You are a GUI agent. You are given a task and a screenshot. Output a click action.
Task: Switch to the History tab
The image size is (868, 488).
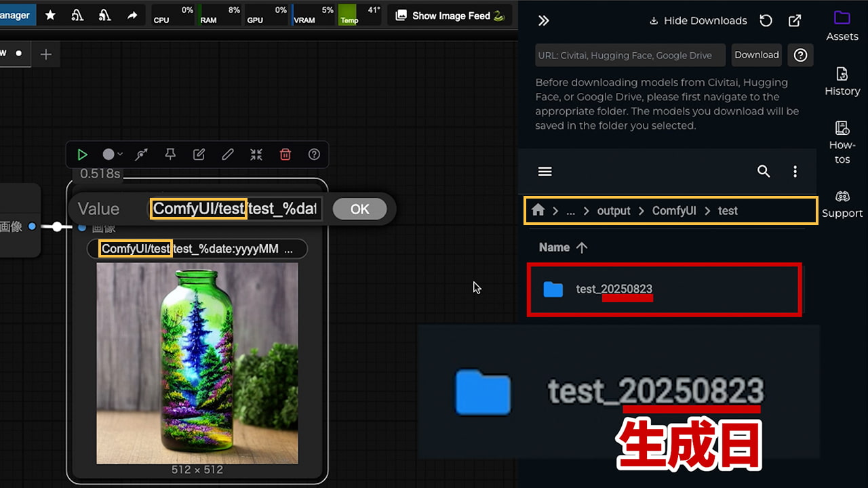842,81
